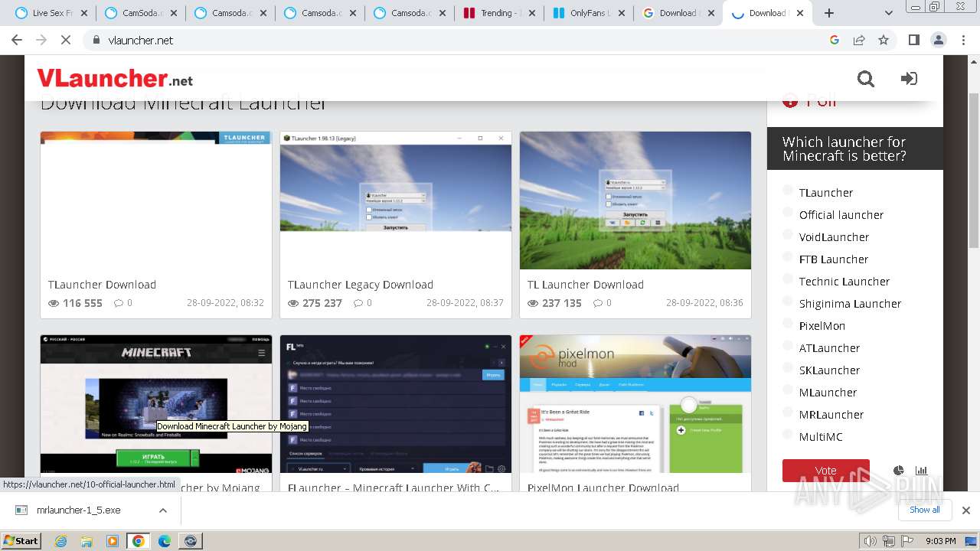
Task: Stop page loading with the X button
Action: point(66,40)
